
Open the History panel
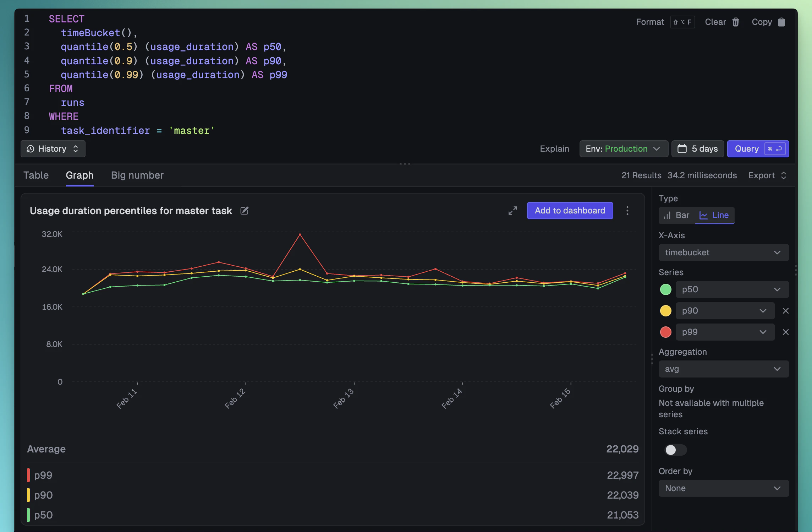53,149
